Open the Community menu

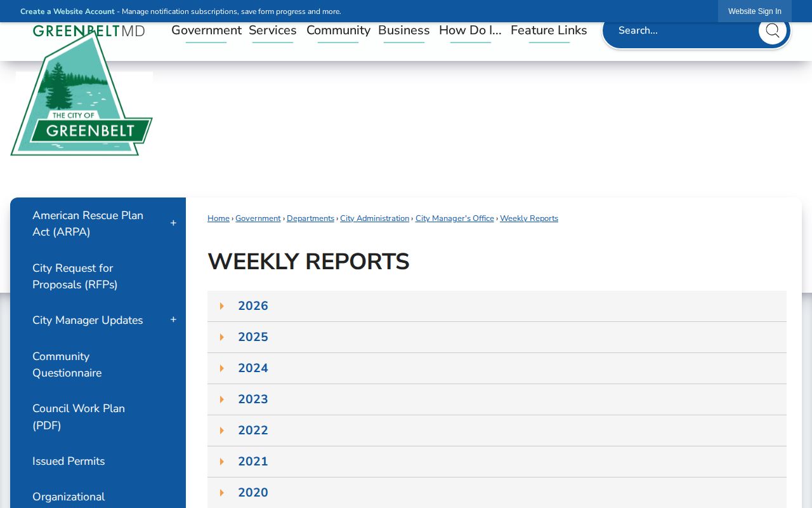(338, 30)
